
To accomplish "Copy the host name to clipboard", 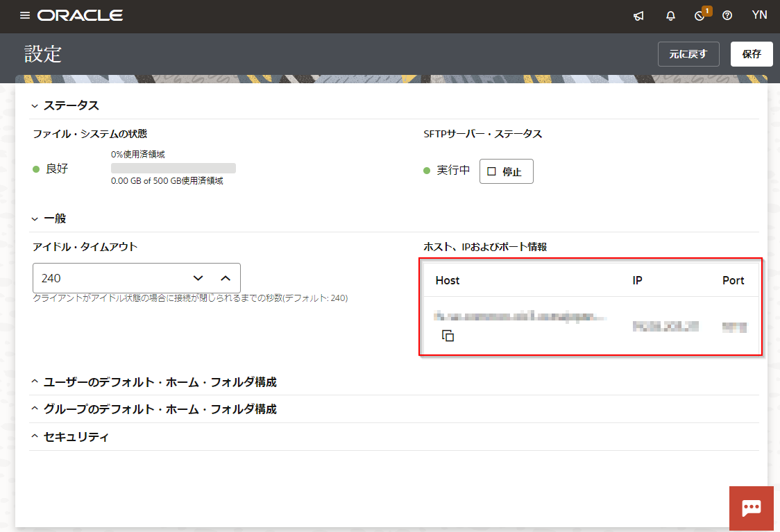I will [448, 336].
